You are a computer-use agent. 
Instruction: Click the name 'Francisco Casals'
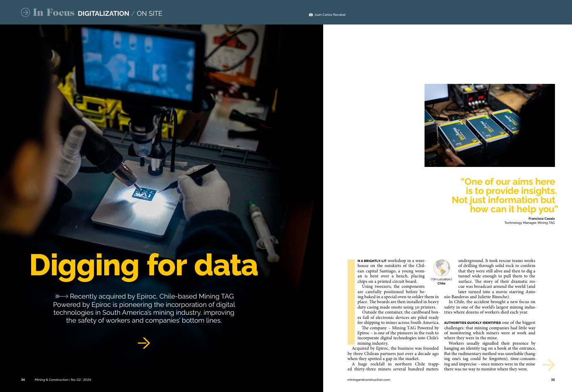tap(542, 218)
